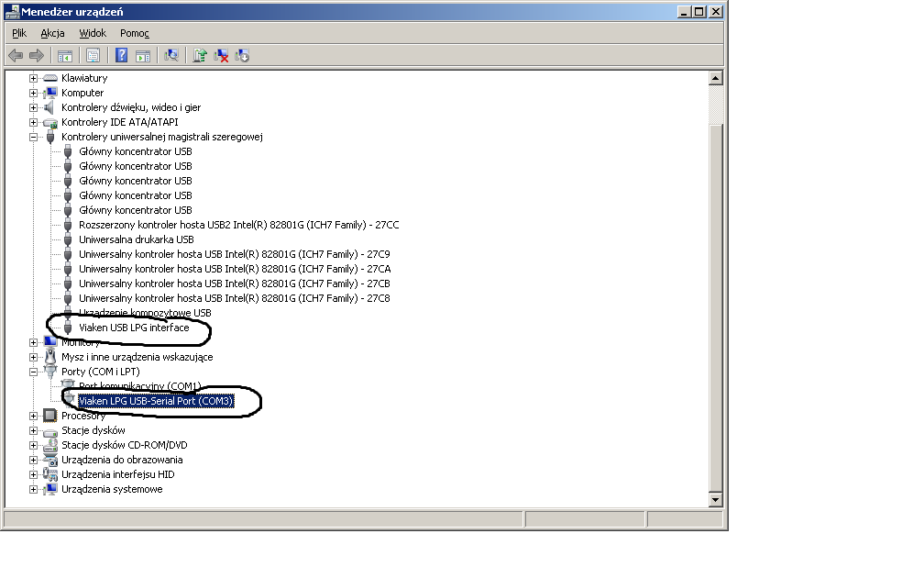Click the computer icon beside Komputer
The width and height of the screenshot is (924, 578).
pos(50,93)
